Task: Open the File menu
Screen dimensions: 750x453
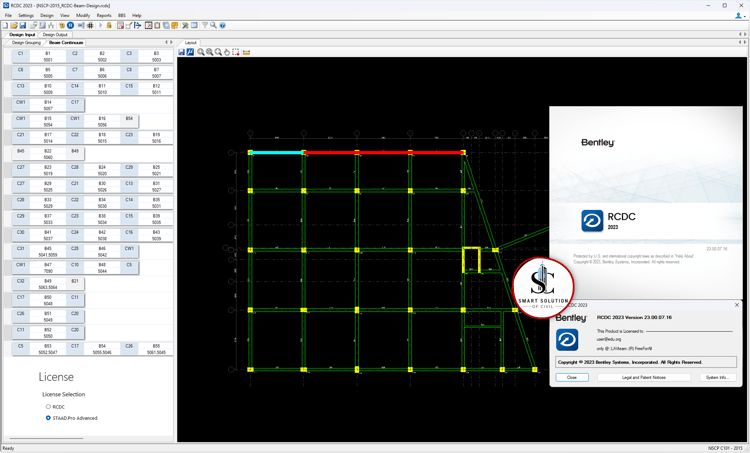Action: point(8,15)
